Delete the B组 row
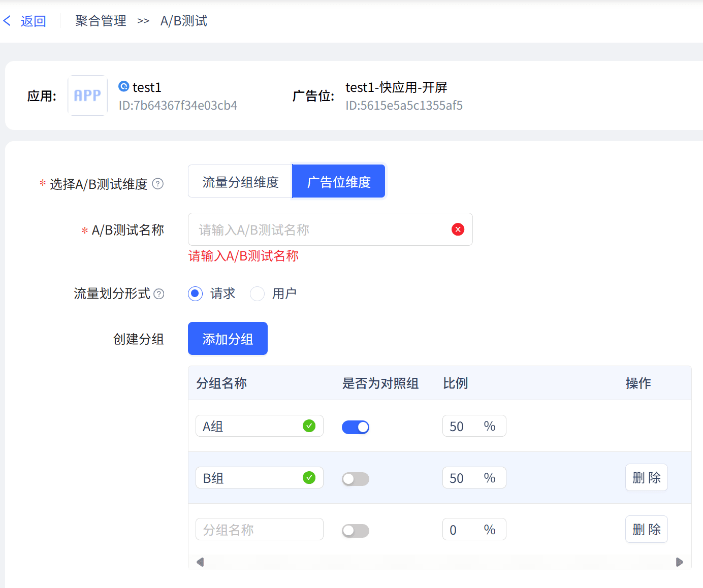 (646, 478)
